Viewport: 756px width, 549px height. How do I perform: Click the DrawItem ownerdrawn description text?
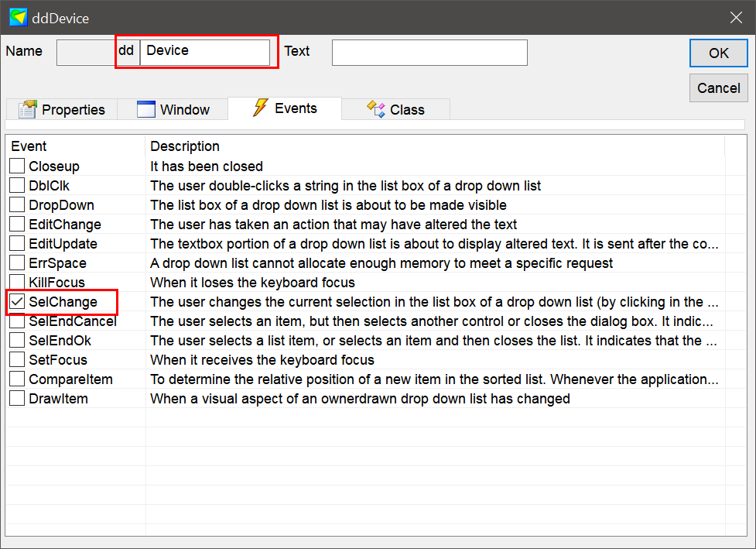(360, 399)
